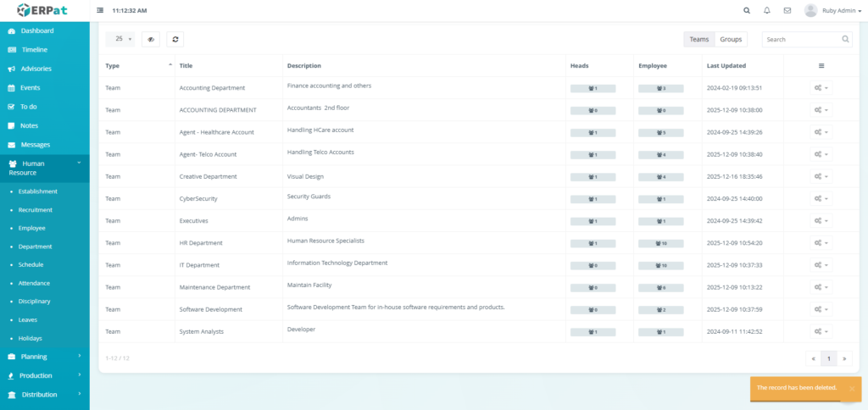
Task: Collapse the Human Resource menu
Action: click(x=44, y=169)
